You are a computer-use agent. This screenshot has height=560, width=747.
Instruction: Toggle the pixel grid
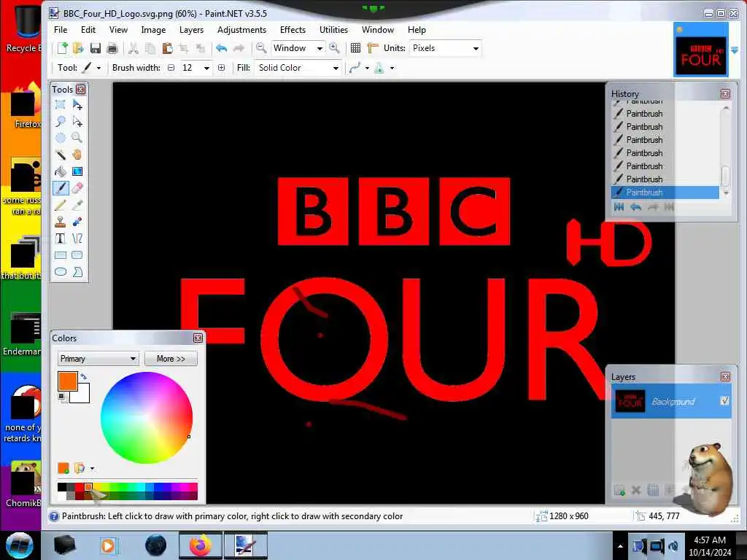(355, 48)
